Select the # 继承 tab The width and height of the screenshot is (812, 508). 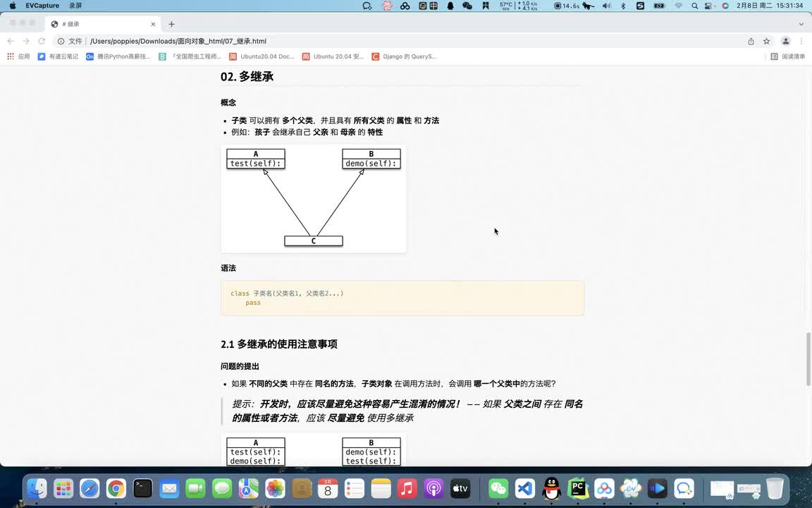(x=103, y=24)
